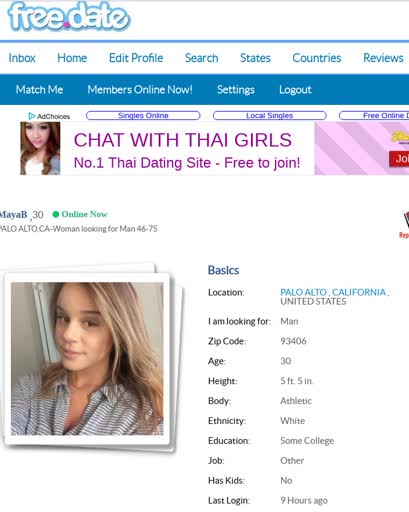Open the Thai girl ad photo
The width and height of the screenshot is (409, 512).
tap(40, 148)
